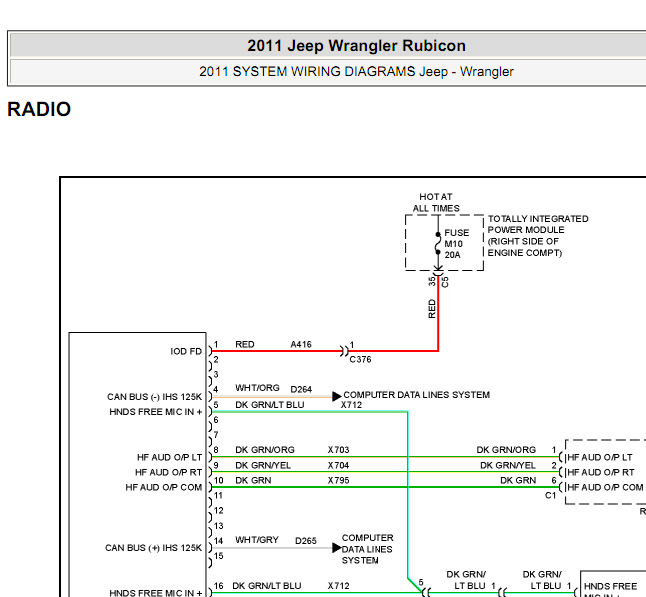
Task: Click the "TOTALLY INTEGRATED POWER MODULE" text
Action: click(538, 224)
